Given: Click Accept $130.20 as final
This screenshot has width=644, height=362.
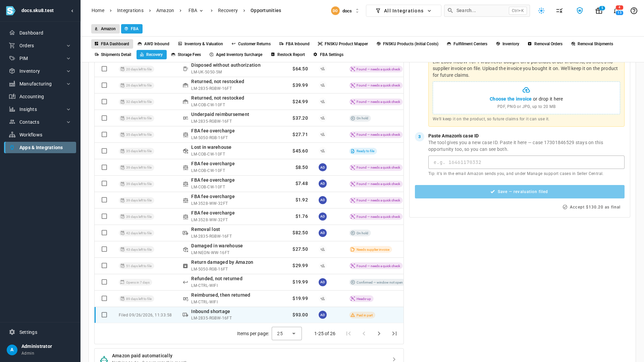Looking at the screenshot, I should [592, 207].
